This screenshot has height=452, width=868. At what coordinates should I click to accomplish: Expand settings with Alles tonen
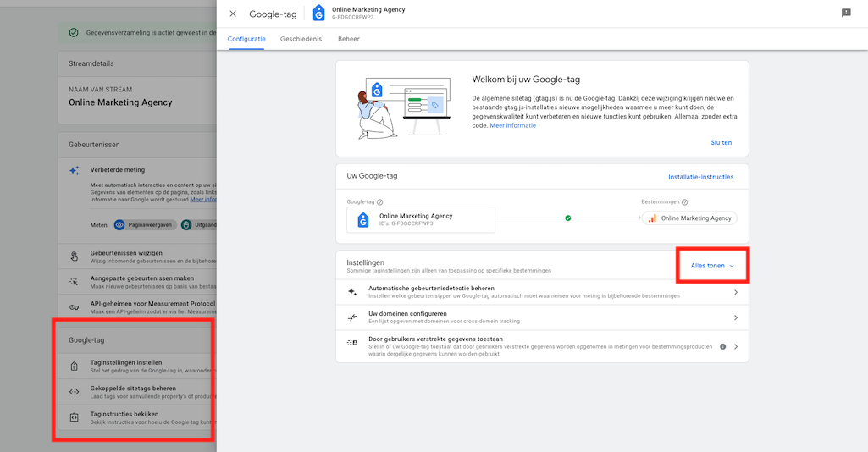(x=712, y=266)
